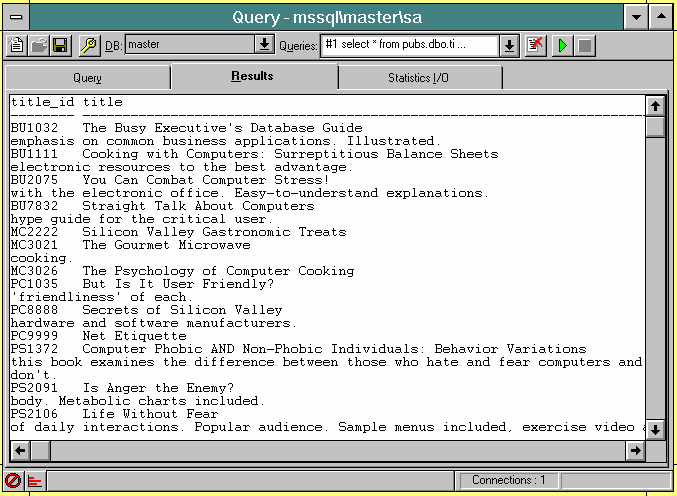The width and height of the screenshot is (677, 496).
Task: Click horizontal scrollbar right arrow
Action: [636, 451]
